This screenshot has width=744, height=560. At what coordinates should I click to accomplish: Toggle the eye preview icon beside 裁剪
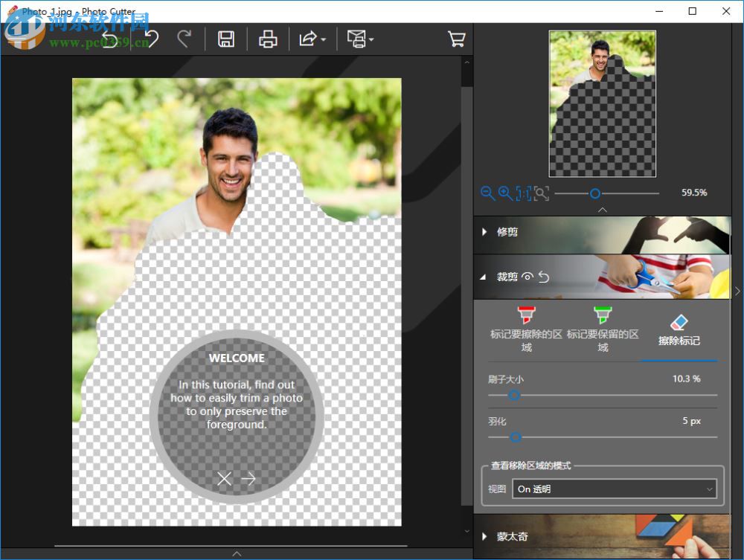click(x=529, y=276)
